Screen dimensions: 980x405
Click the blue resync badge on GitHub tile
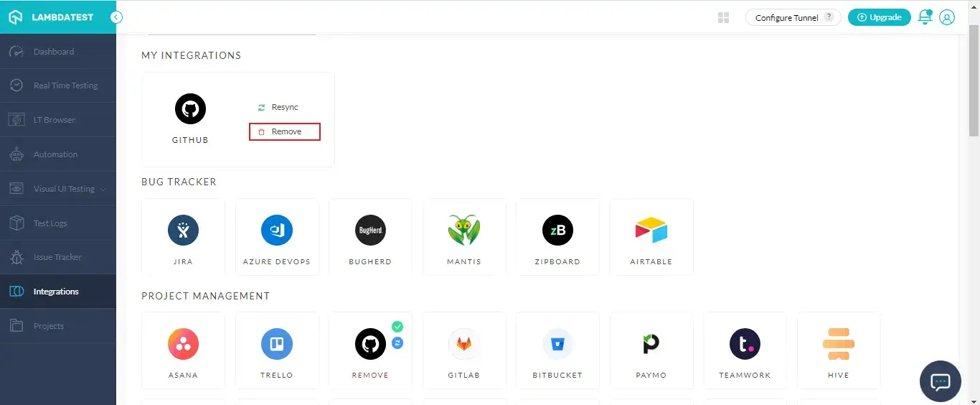tap(397, 343)
